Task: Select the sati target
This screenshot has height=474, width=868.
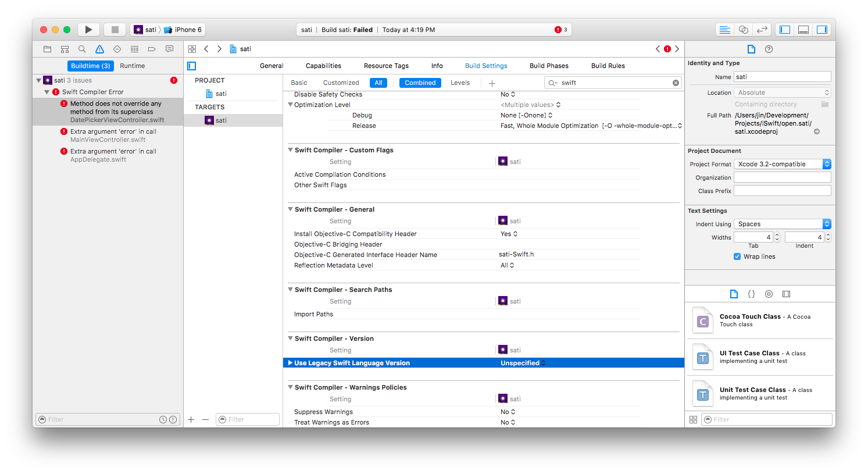Action: point(233,120)
